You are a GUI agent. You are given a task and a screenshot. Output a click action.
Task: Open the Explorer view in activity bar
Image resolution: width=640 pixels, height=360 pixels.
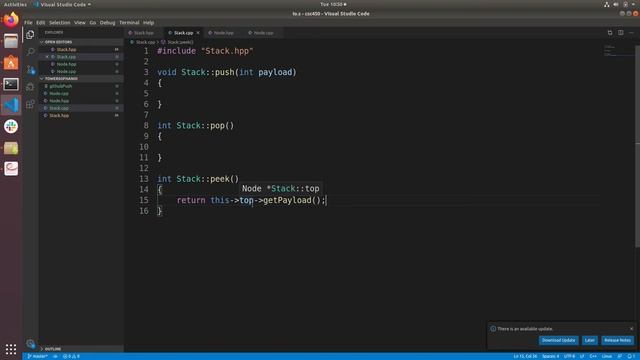tap(30, 34)
